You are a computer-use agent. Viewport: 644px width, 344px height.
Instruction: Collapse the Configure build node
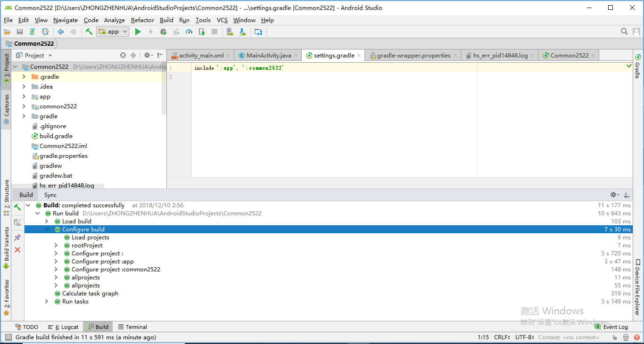pos(47,229)
